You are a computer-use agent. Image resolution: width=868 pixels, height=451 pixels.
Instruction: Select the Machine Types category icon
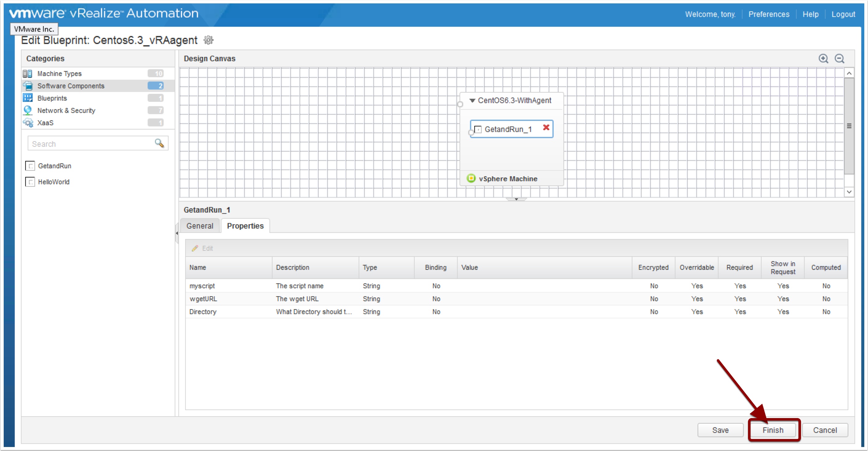(28, 74)
